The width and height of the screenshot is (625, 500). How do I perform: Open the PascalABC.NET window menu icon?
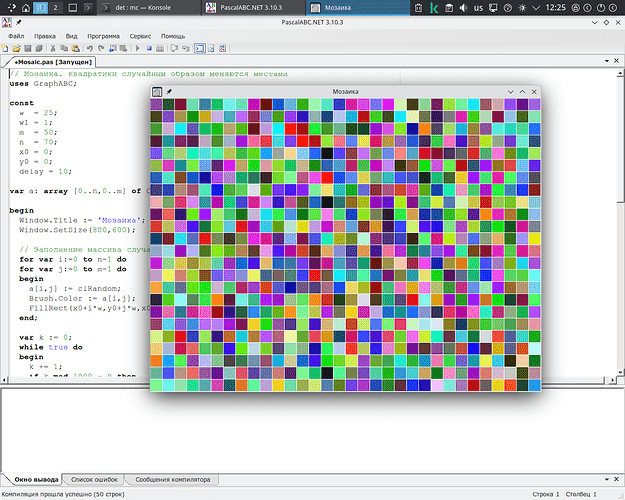coord(7,23)
